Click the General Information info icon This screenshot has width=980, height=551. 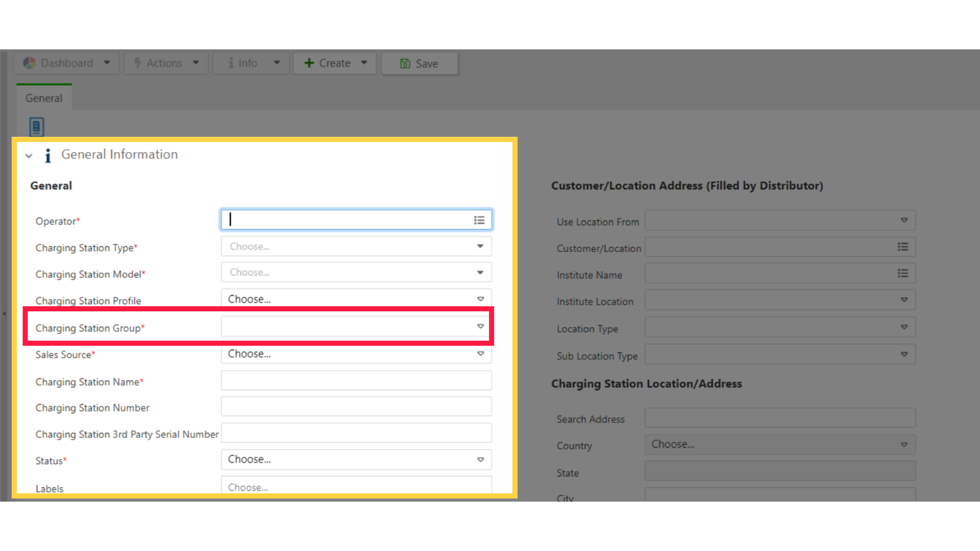(x=48, y=155)
